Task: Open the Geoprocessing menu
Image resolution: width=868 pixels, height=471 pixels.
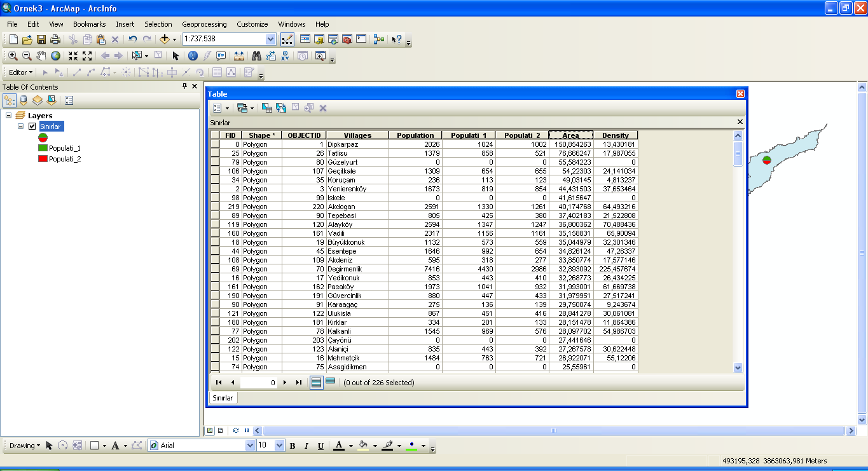Action: click(x=205, y=24)
